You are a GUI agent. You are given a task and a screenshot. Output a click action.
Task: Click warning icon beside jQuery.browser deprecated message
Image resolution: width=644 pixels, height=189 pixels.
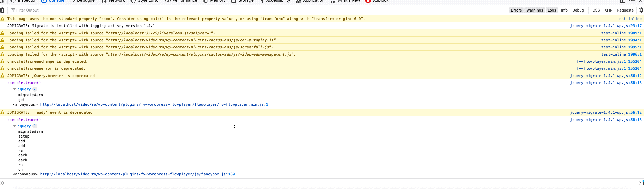pos(2,76)
